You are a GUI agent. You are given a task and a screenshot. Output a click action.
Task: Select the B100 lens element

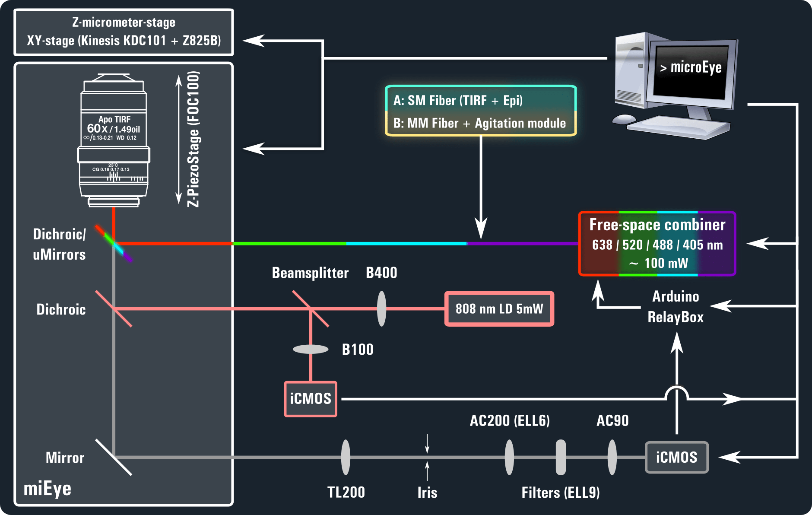[x=311, y=349]
